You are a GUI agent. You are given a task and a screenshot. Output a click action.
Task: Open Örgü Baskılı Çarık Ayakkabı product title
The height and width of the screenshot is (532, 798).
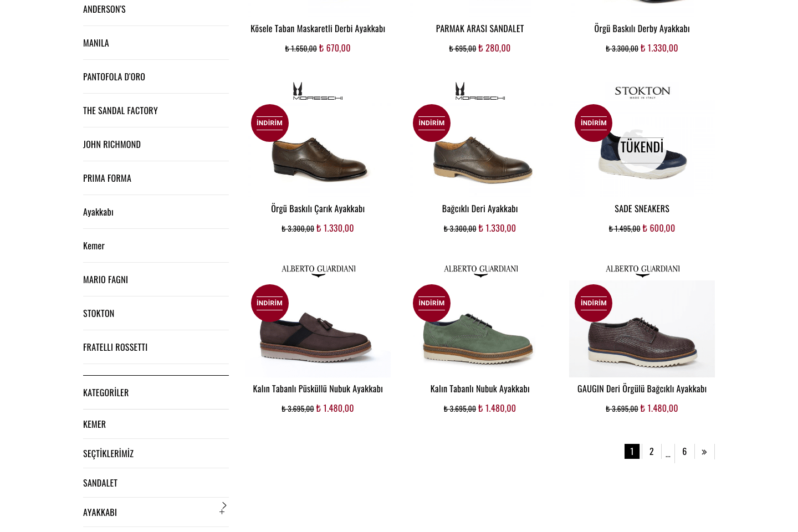pos(318,209)
